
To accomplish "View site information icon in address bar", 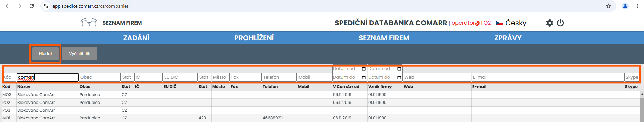I will click(x=46, y=6).
